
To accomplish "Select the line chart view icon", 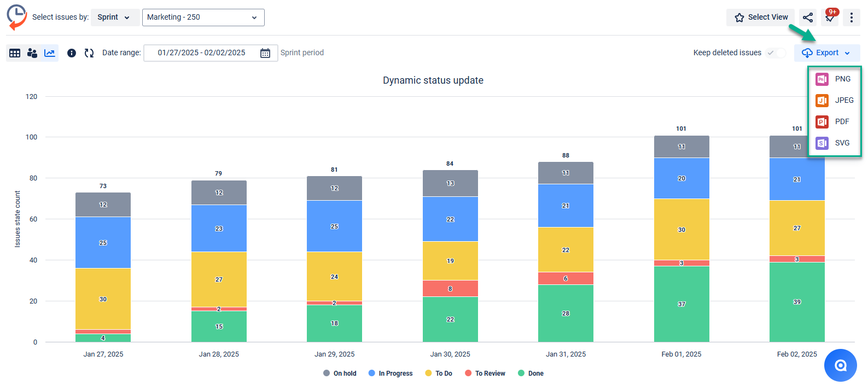I will coord(50,53).
